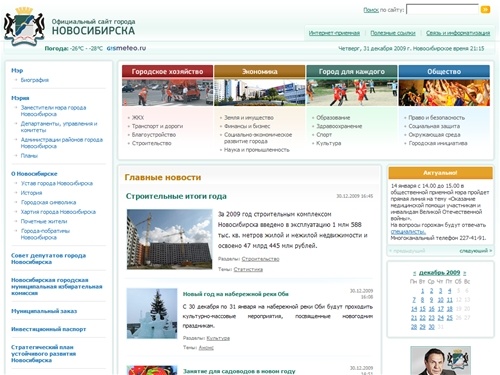Viewport: 500px width, 375px height.
Task: Select the Городское хозяйство tab
Action: tap(167, 71)
